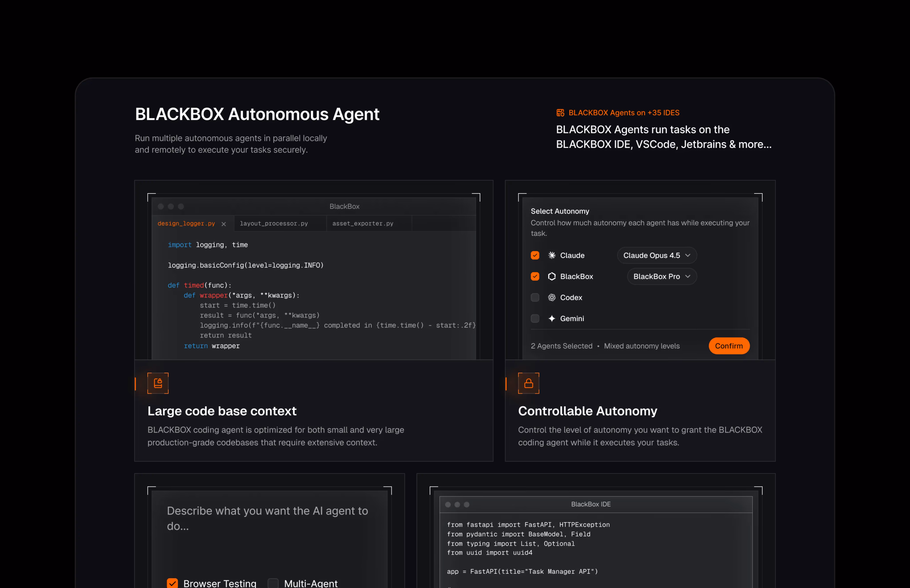This screenshot has height=588, width=910.
Task: Open the Claude Opus 4.5 model dropdown
Action: tap(657, 255)
